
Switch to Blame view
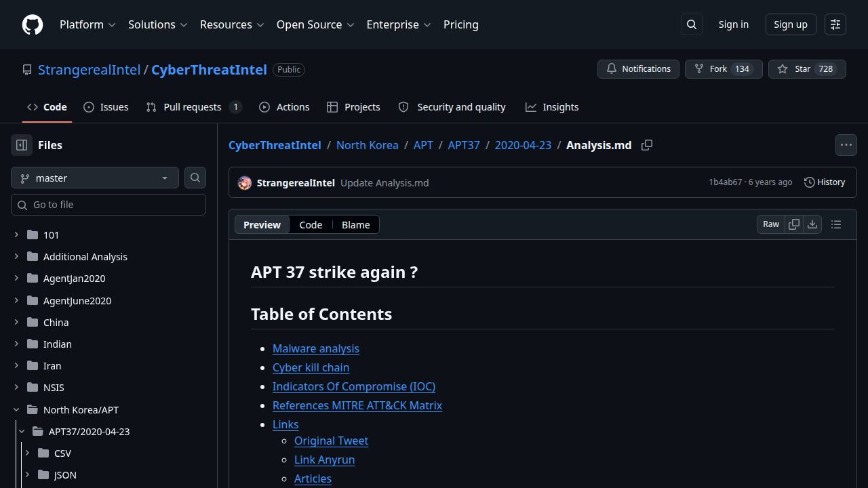pos(356,225)
